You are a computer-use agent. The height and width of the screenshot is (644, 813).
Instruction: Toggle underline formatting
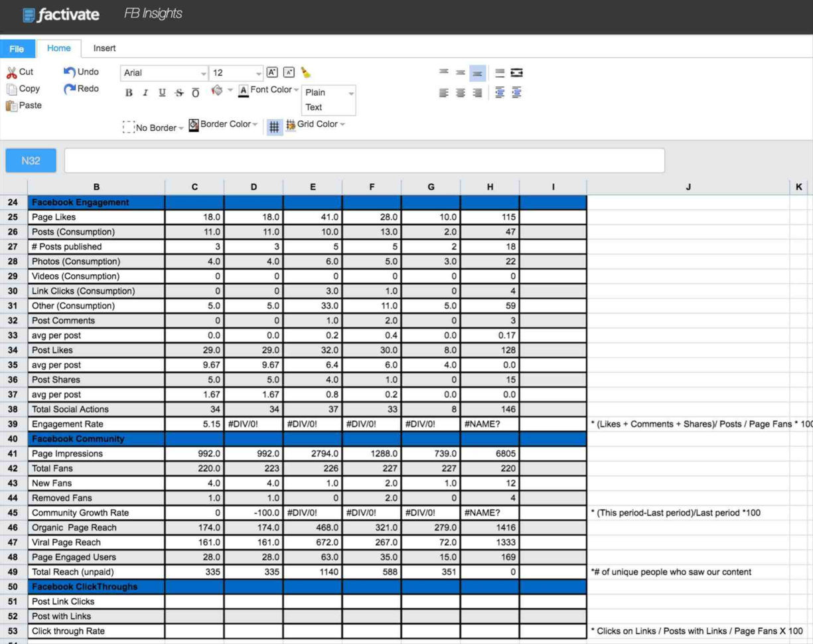pyautogui.click(x=161, y=94)
